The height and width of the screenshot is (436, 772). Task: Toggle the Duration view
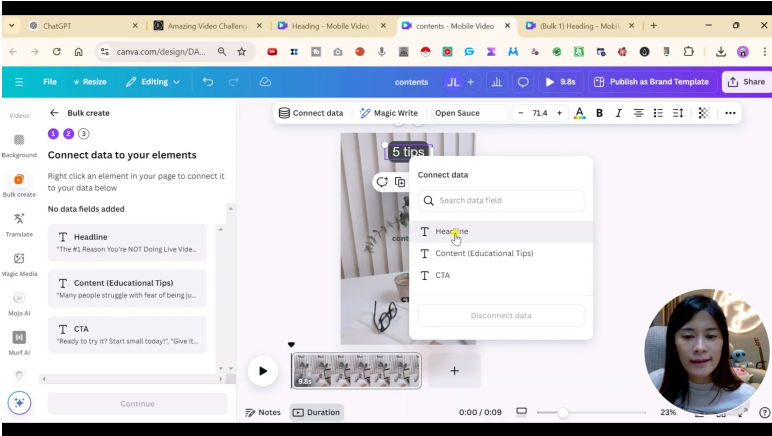tap(316, 412)
